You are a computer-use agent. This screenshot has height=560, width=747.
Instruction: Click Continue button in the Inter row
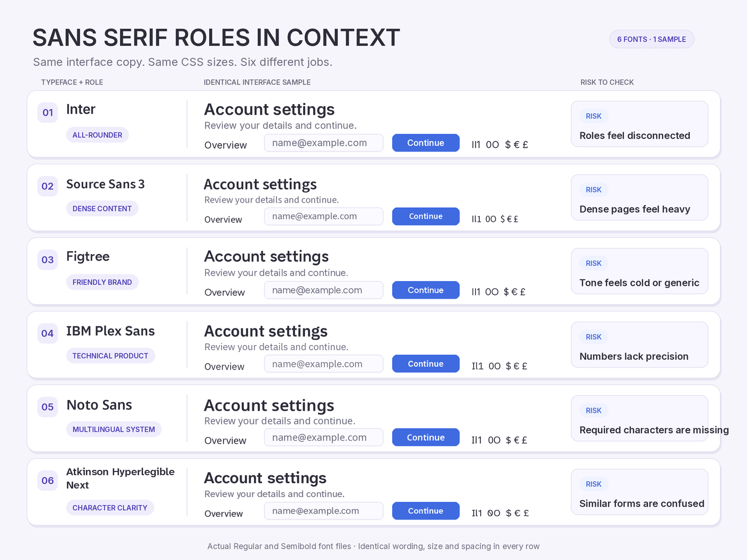coord(426,143)
